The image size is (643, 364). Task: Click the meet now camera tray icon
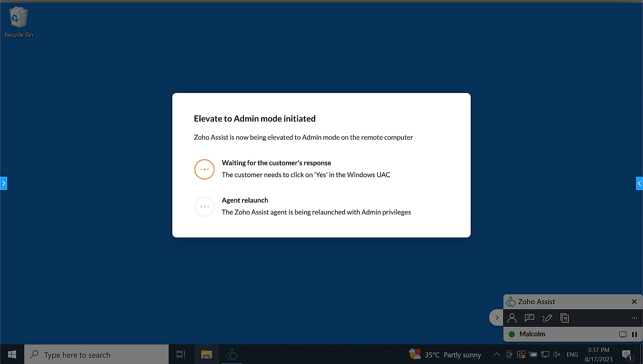click(509, 354)
